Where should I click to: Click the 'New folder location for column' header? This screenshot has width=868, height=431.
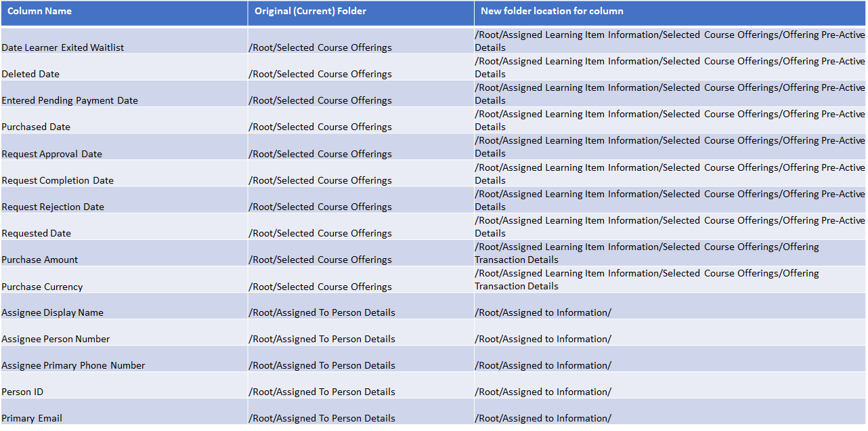point(670,14)
